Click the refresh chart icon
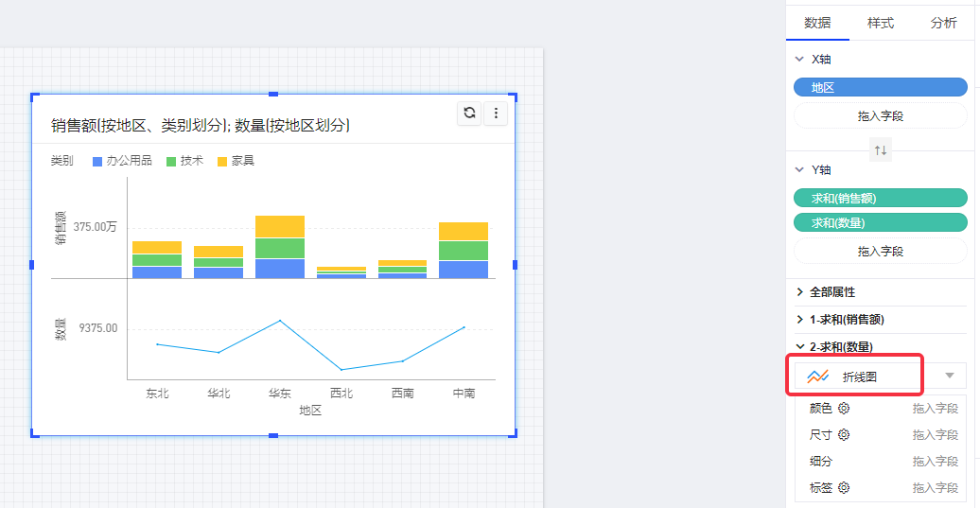980x508 pixels. [469, 114]
